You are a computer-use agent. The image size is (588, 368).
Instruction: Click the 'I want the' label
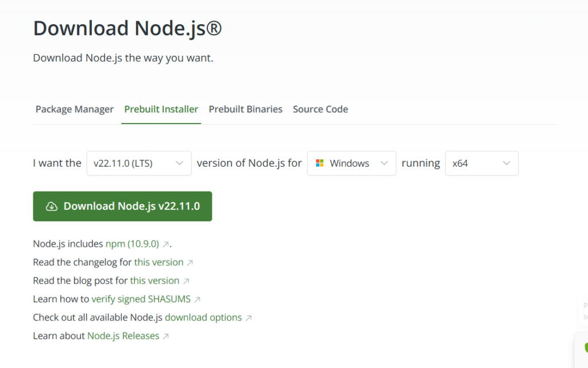(57, 163)
